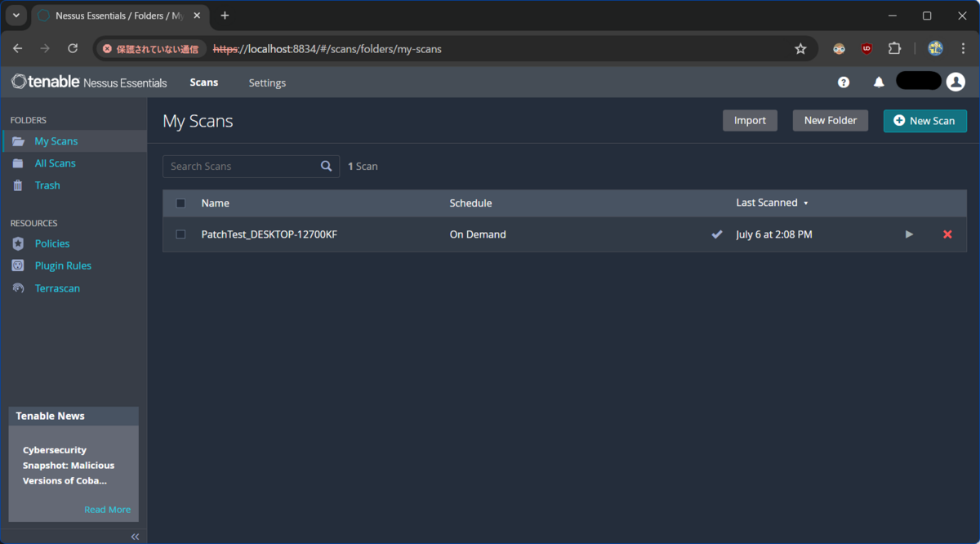Image resolution: width=980 pixels, height=544 pixels.
Task: Open tab search dropdown arrow
Action: [x=16, y=16]
